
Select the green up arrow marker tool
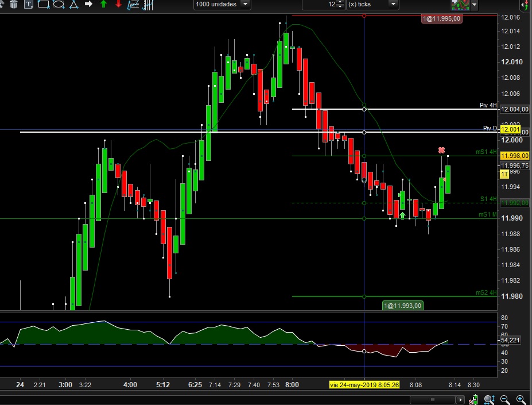point(103,4)
